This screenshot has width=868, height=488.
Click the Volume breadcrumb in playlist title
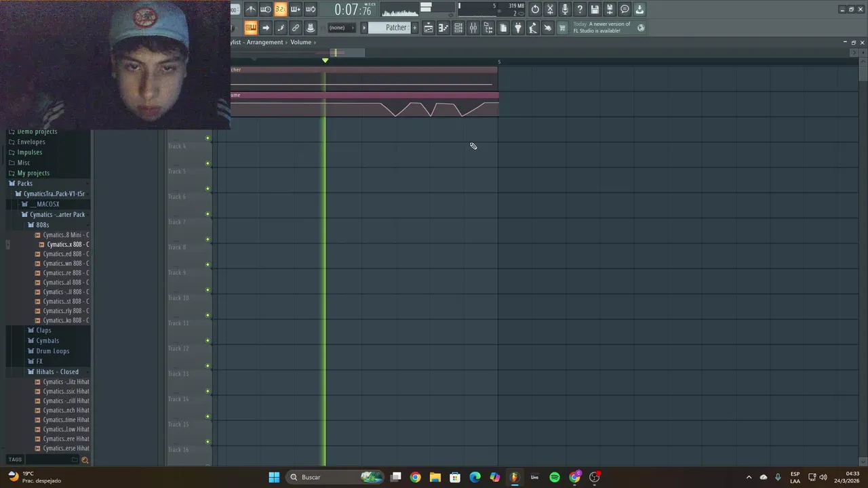[x=301, y=42]
